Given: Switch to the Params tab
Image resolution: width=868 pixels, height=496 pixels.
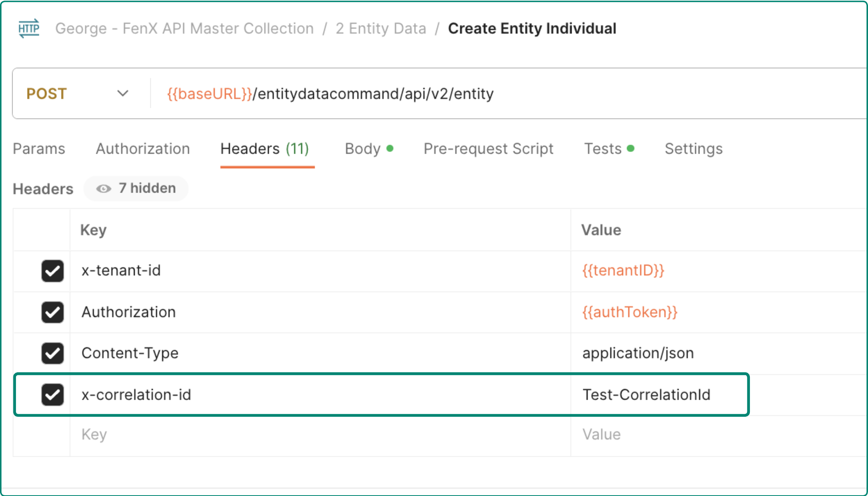Looking at the screenshot, I should [x=39, y=149].
